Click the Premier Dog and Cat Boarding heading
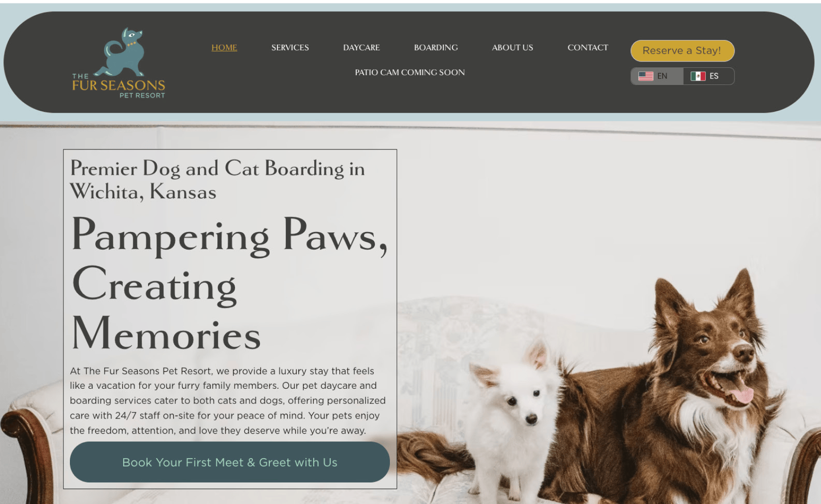Screen dimensions: 821x504 pyautogui.click(x=217, y=180)
